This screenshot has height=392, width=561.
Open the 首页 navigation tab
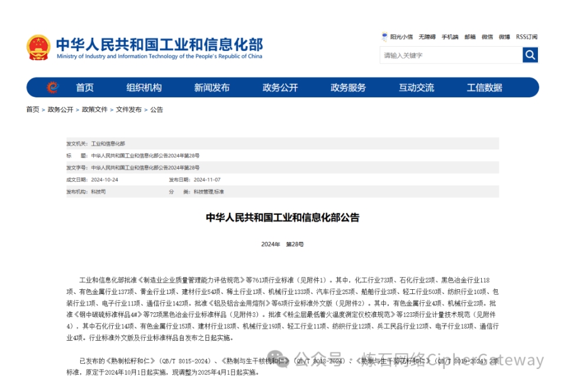pyautogui.click(x=84, y=87)
